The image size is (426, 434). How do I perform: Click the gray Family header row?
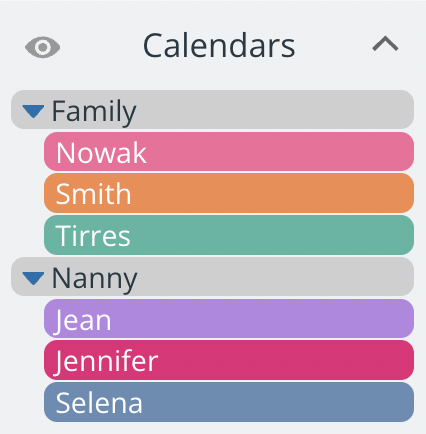click(x=213, y=110)
